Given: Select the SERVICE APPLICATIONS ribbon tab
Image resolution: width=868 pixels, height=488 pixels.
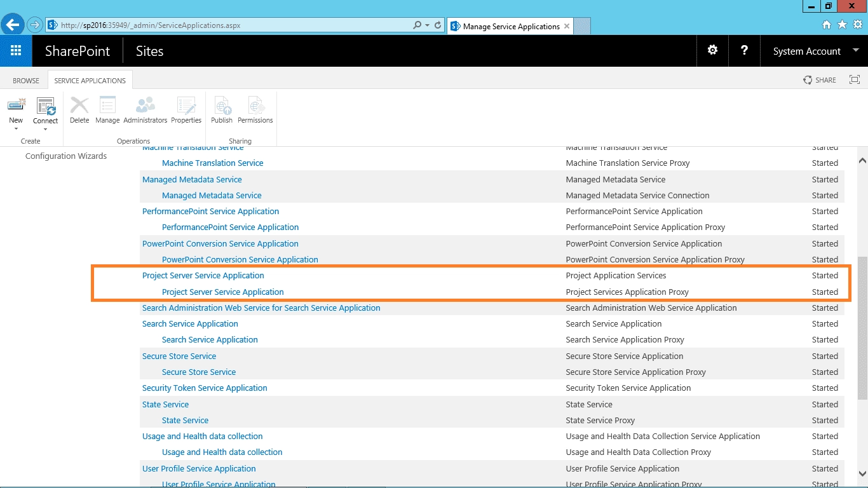Looking at the screenshot, I should click(x=90, y=81).
